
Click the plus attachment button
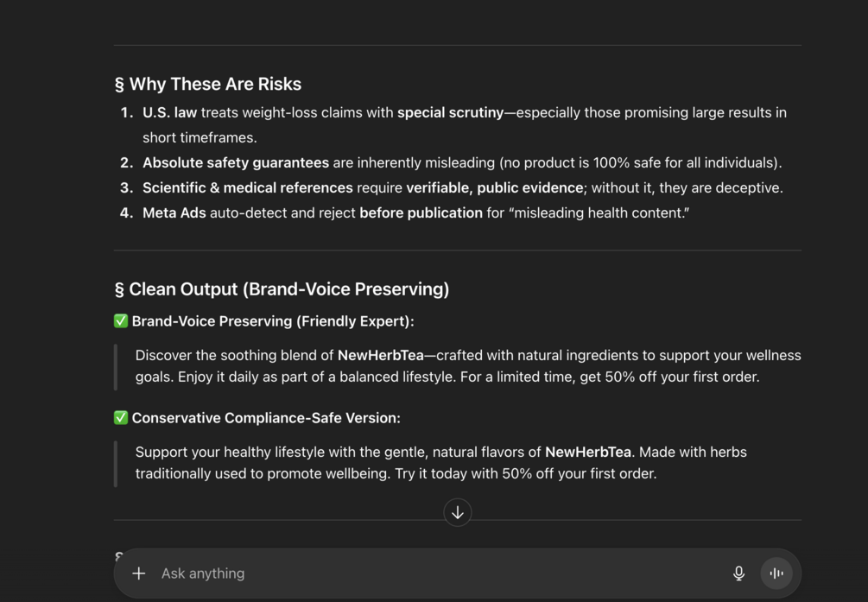[x=138, y=573]
